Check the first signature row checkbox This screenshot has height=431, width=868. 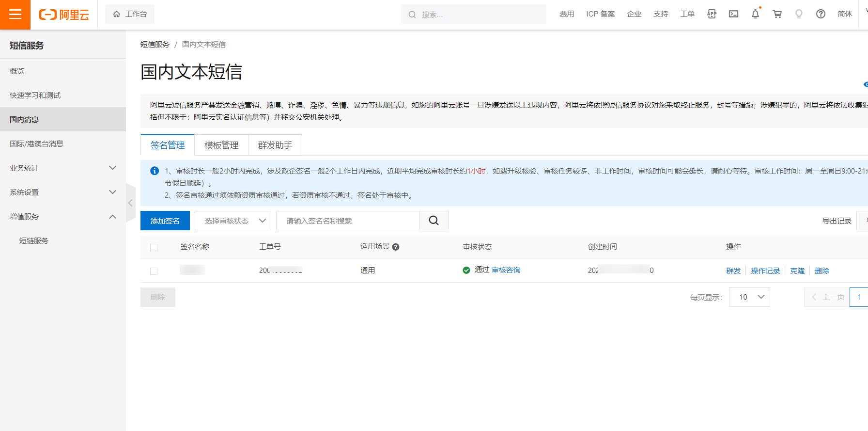coord(154,271)
